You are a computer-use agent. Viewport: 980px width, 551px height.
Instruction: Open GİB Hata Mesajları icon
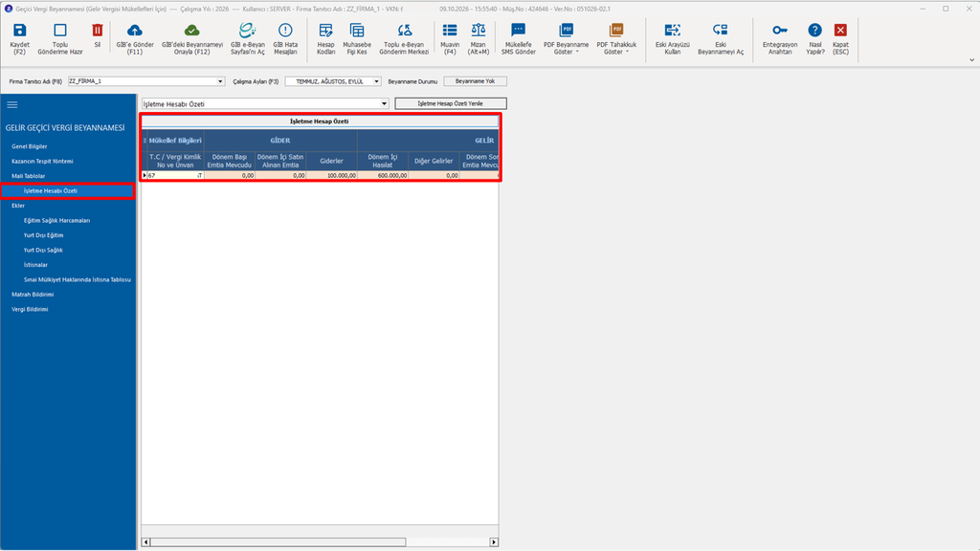click(285, 30)
